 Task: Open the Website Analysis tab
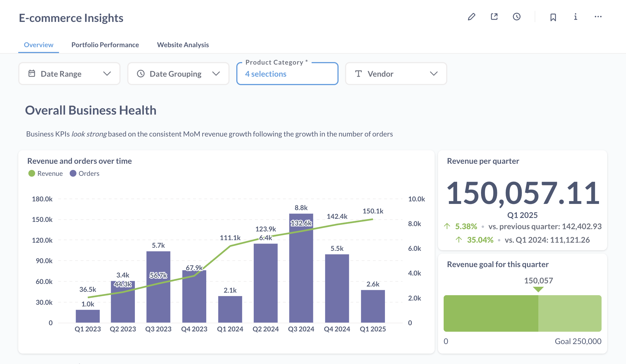(183, 45)
